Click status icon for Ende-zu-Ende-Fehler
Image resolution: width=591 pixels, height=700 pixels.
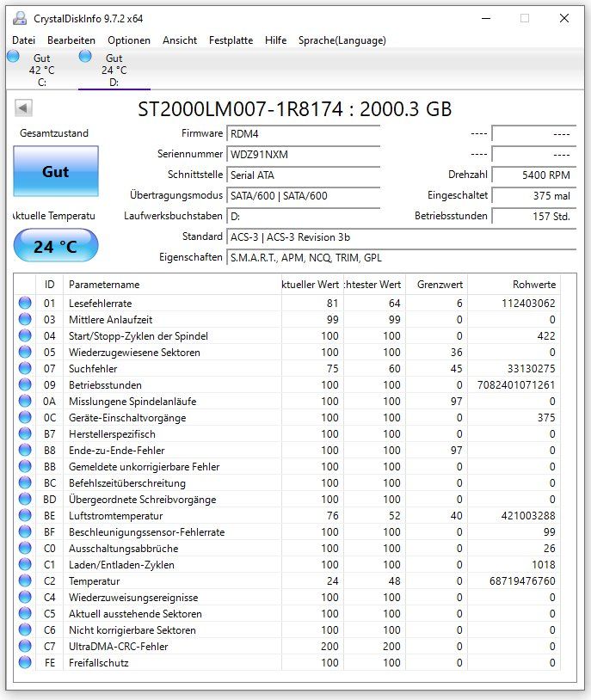[25, 450]
